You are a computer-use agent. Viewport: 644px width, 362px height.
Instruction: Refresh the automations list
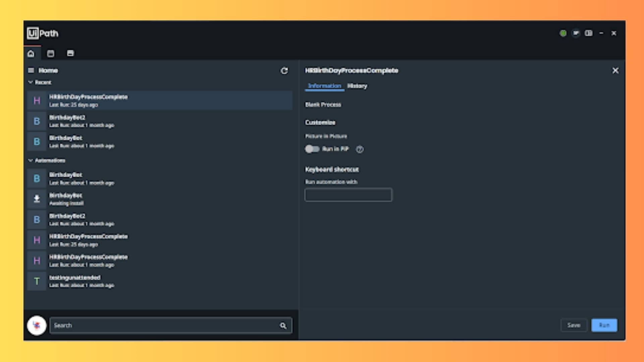tap(284, 71)
